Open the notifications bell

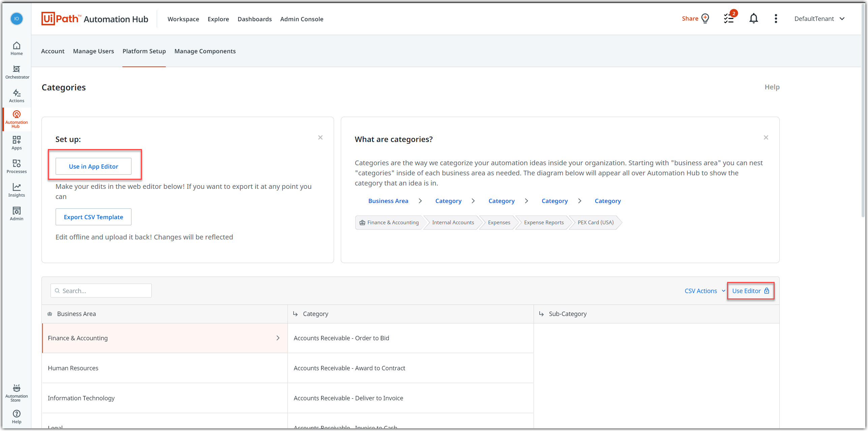pyautogui.click(x=754, y=19)
